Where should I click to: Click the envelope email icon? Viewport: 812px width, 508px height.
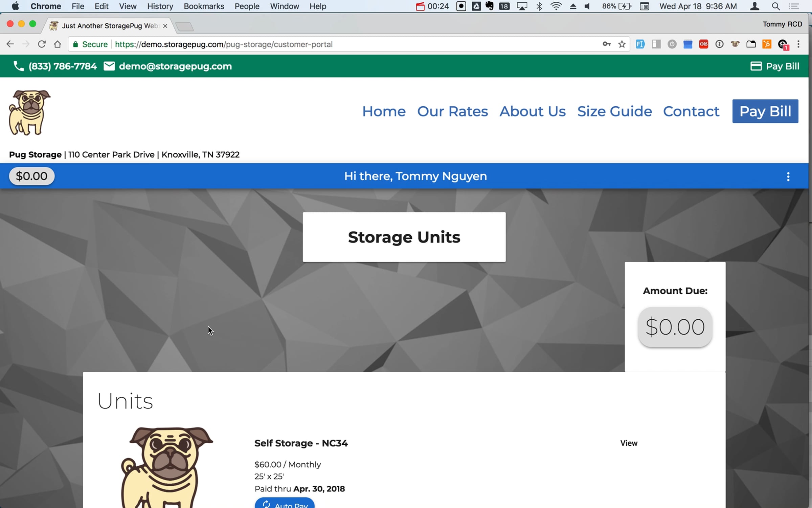109,66
